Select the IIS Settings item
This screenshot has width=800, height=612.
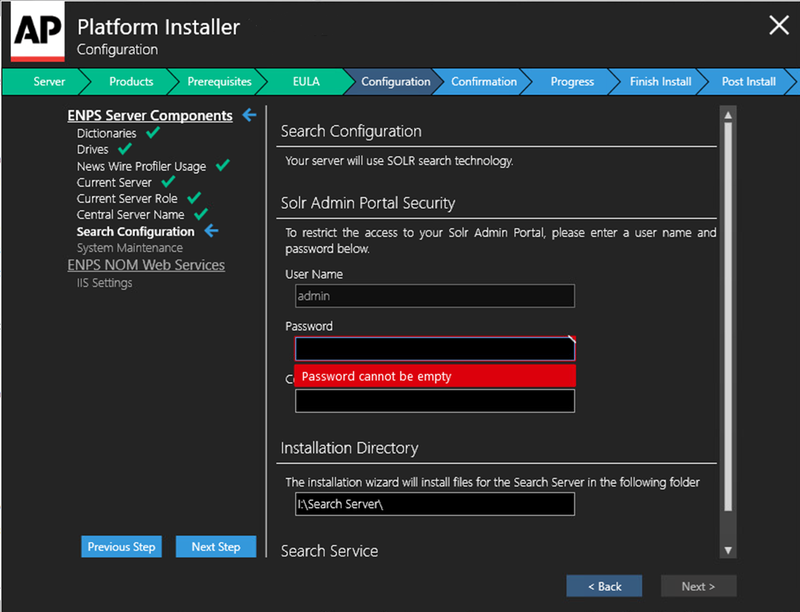104,283
